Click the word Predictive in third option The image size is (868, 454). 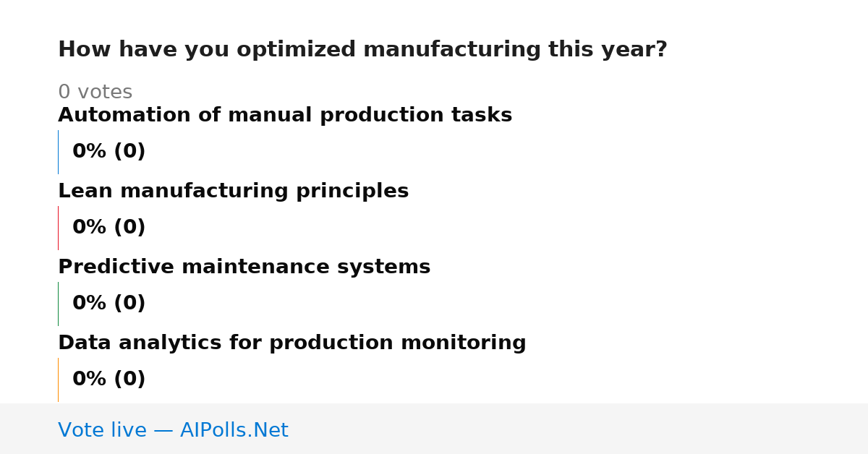pos(116,267)
